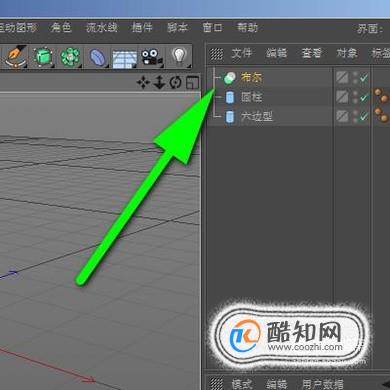
Task: Click the viewport zoom arrows icon
Action: click(160, 82)
